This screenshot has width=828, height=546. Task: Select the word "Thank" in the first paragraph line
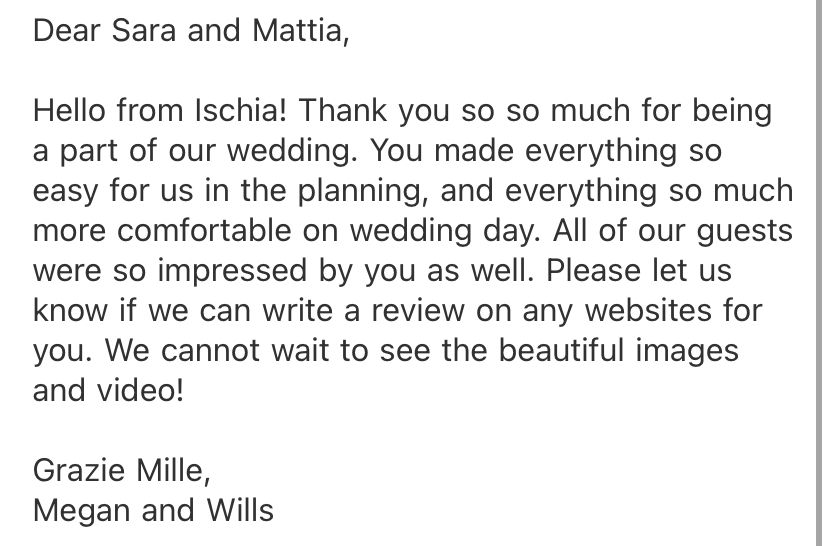pos(342,110)
